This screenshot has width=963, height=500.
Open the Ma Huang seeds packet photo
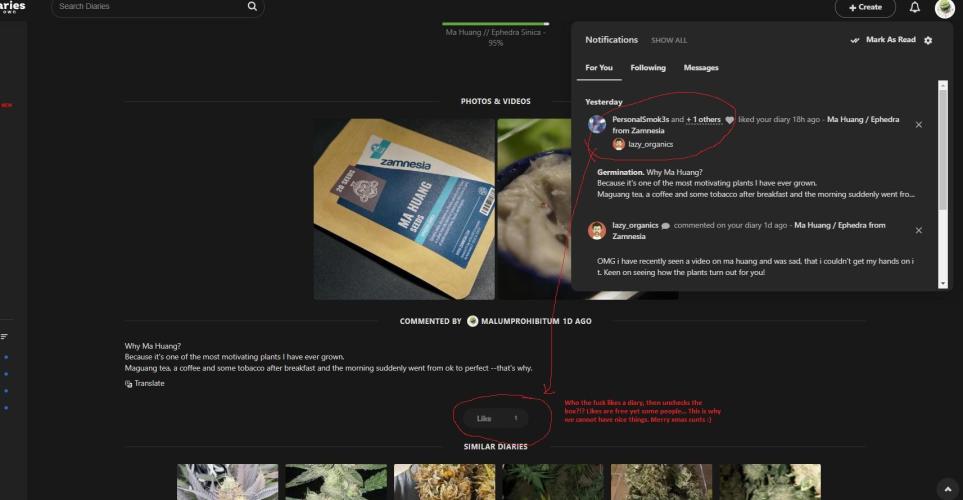pos(404,209)
